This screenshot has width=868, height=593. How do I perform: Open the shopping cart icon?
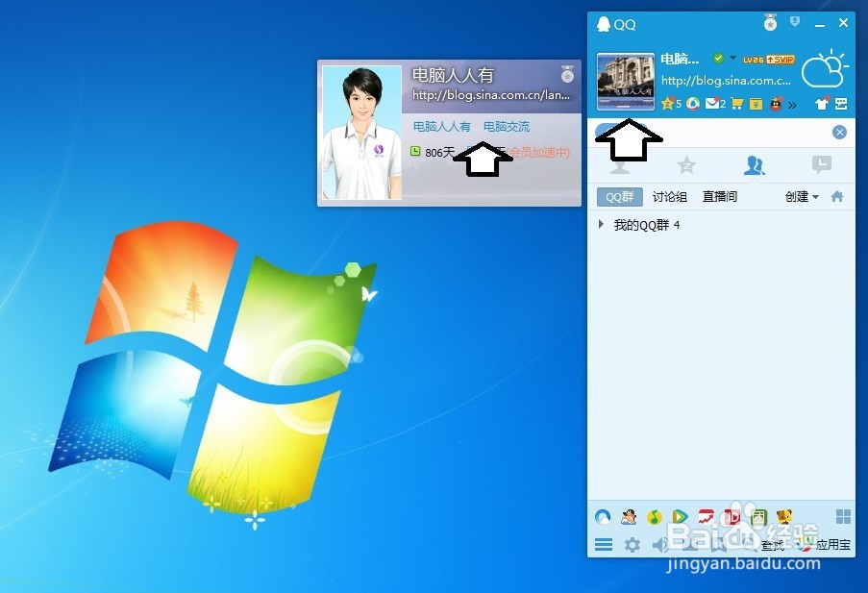coord(737,104)
